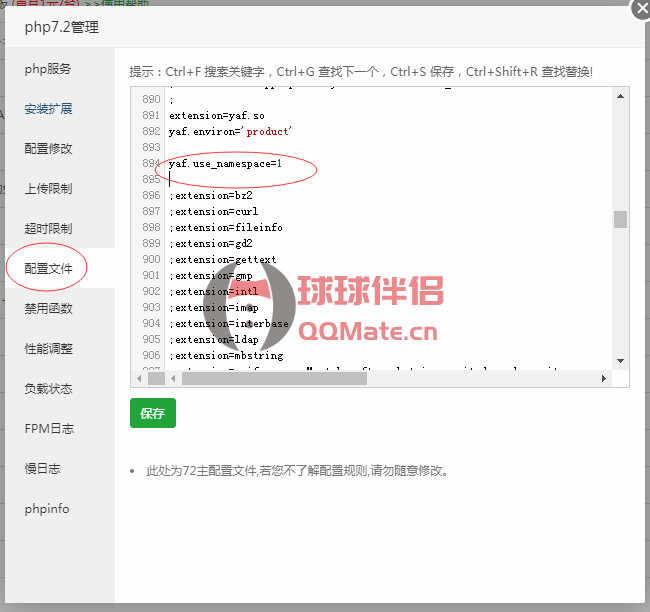Open 配置修改 section
Screen dimensions: 650x612
(x=48, y=149)
